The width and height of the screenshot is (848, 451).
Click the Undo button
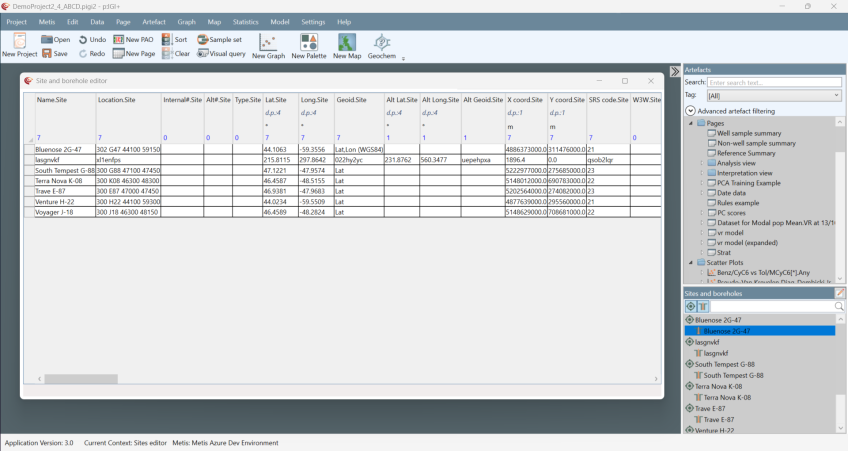coord(91,40)
